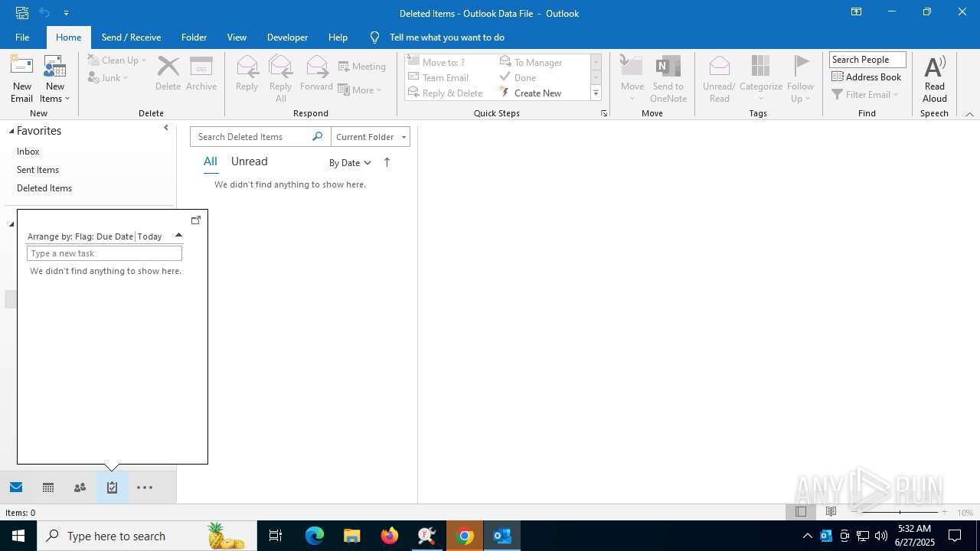Open the File tab

(x=22, y=37)
